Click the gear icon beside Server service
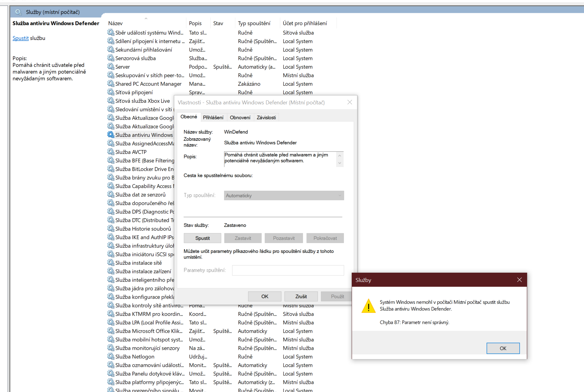This screenshot has height=392, width=584. (111, 67)
